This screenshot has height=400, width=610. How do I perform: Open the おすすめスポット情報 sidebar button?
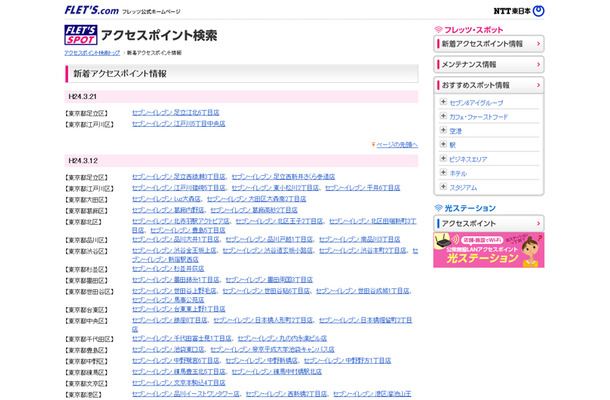click(489, 85)
